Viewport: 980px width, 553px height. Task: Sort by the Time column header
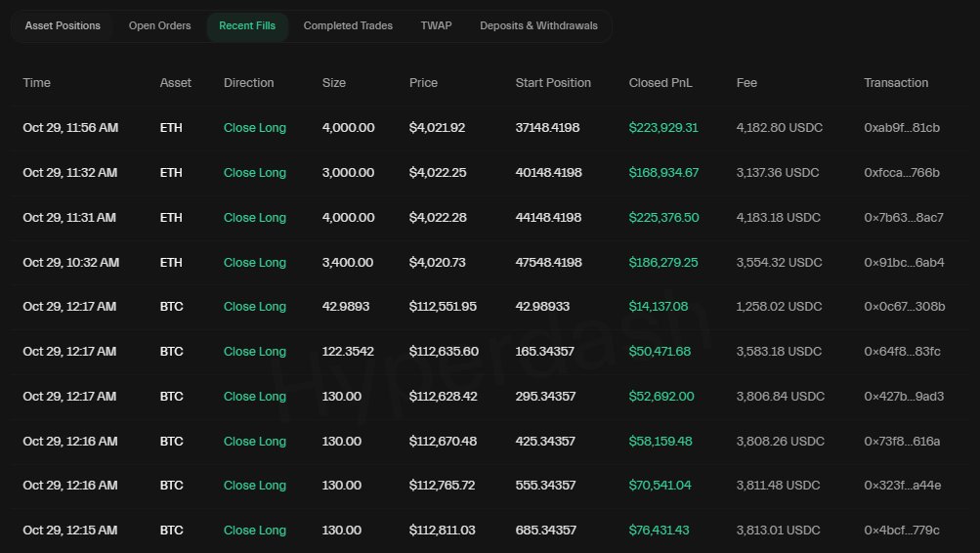tap(37, 83)
